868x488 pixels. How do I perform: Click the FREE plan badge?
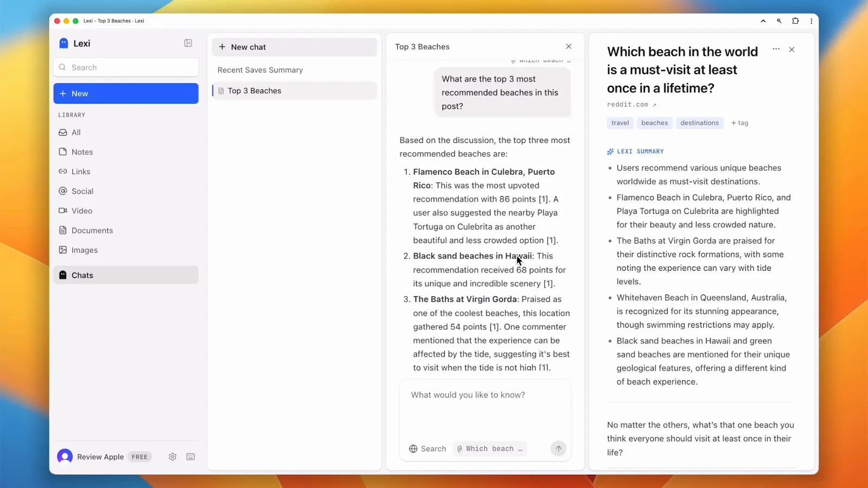coord(139,457)
